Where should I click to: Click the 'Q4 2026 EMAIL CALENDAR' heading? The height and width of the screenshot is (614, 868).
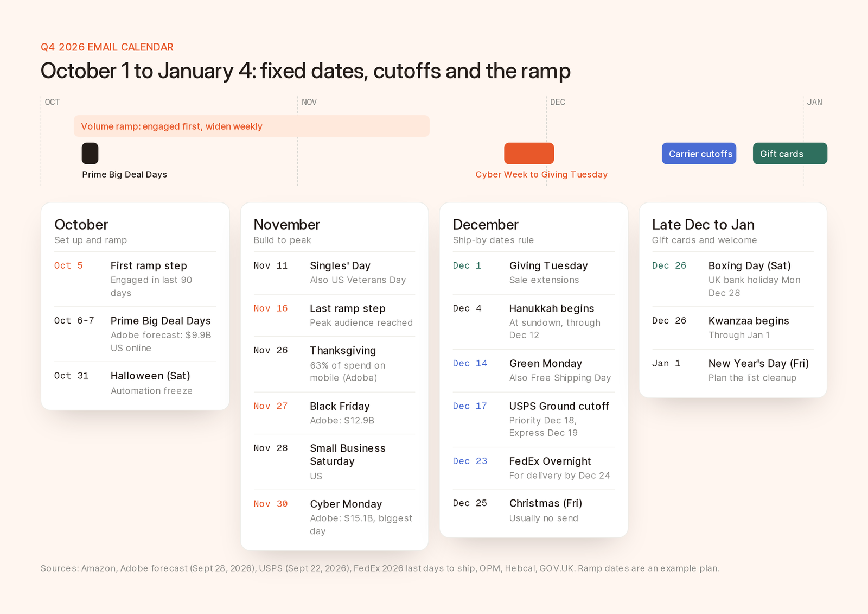click(x=107, y=47)
